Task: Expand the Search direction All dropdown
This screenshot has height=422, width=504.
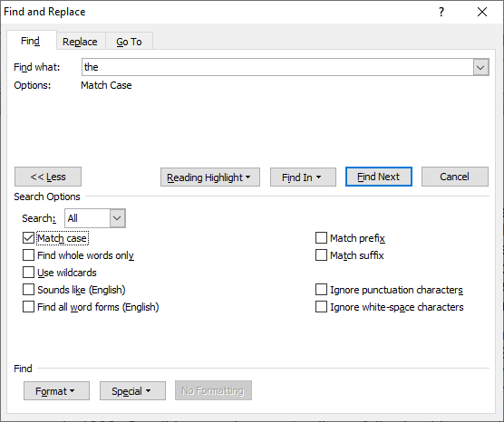Action: pos(117,218)
